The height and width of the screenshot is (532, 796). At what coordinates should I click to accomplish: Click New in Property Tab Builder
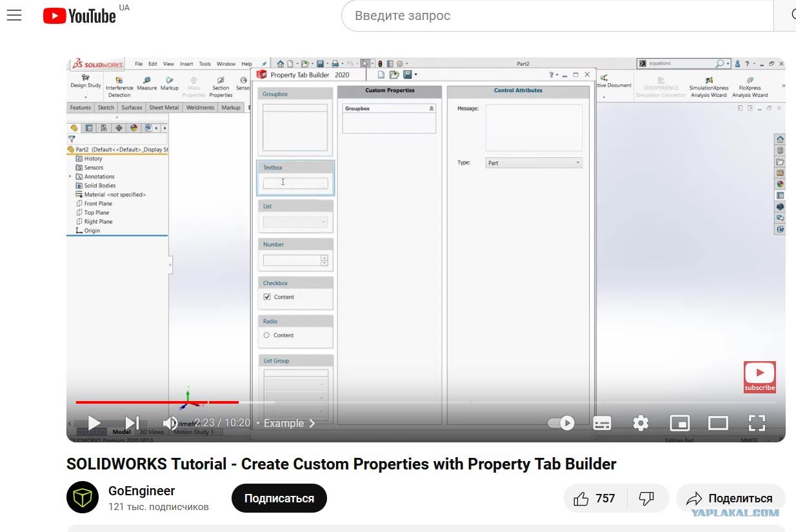tap(381, 75)
